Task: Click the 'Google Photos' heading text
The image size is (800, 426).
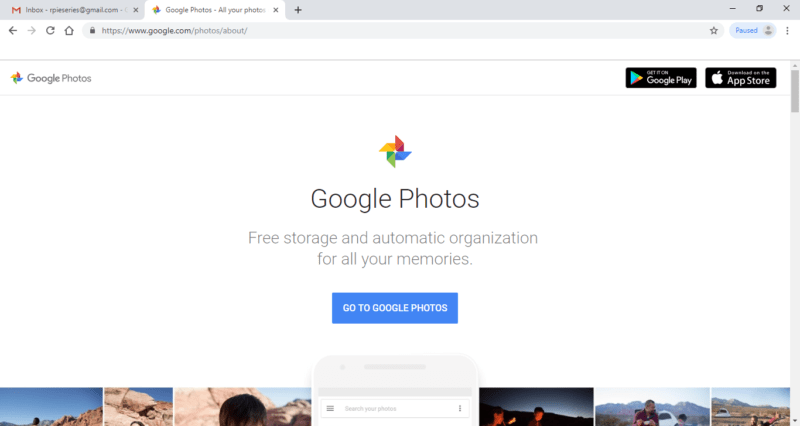Action: 395,199
